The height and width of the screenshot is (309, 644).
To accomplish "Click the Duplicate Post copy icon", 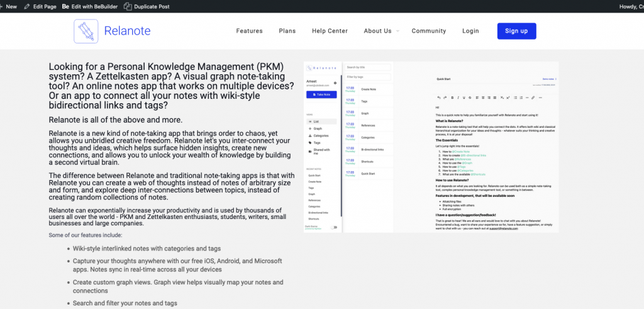I will [x=128, y=6].
